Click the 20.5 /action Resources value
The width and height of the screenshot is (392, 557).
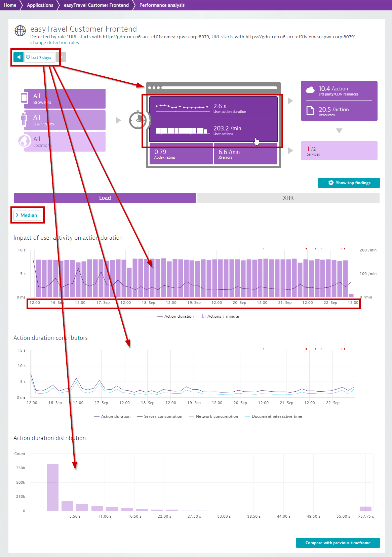pyautogui.click(x=334, y=110)
